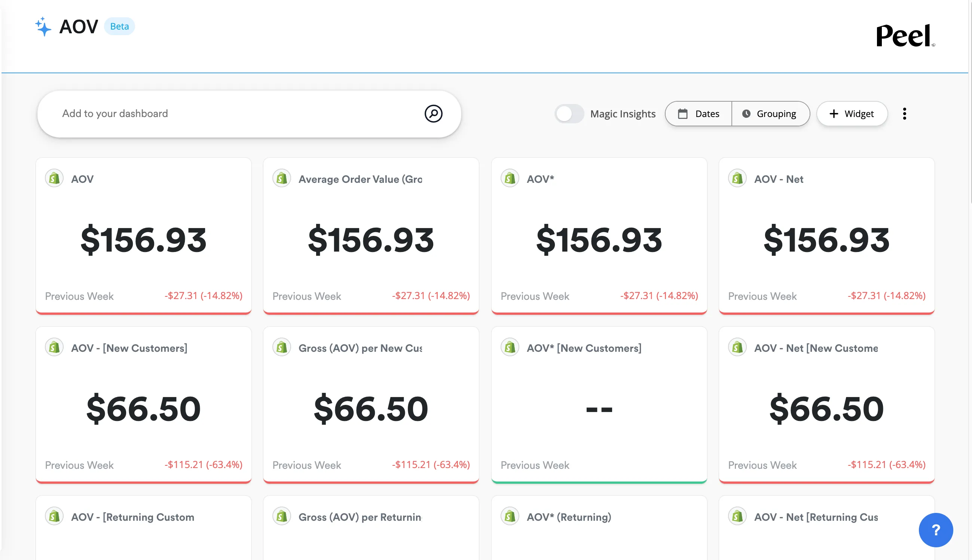Click Previous Week on the AOV* [New Customers] card
The width and height of the screenshot is (972, 560).
point(535,465)
